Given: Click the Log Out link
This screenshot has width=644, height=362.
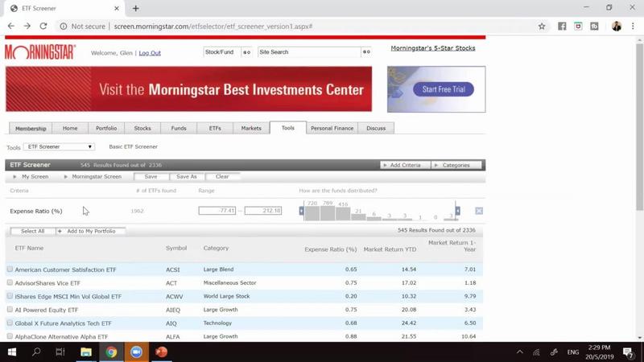Looking at the screenshot, I should click(x=150, y=53).
